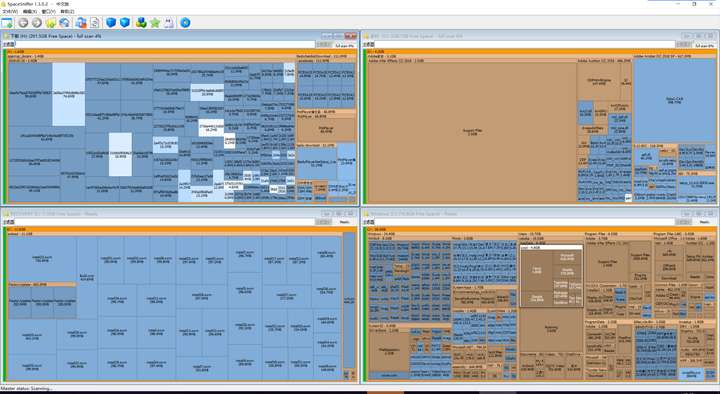Screen dimensions: 720x394
Task: Open the 窗口 menu
Action: click(48, 11)
